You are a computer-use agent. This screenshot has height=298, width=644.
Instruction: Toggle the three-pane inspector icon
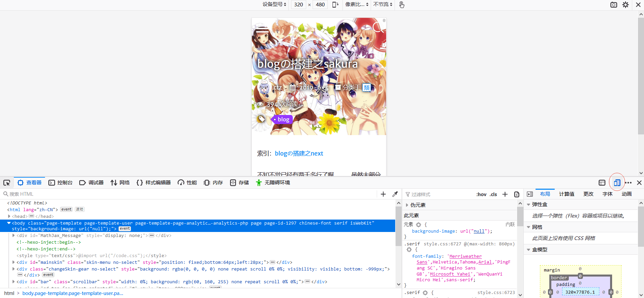pyautogui.click(x=530, y=194)
